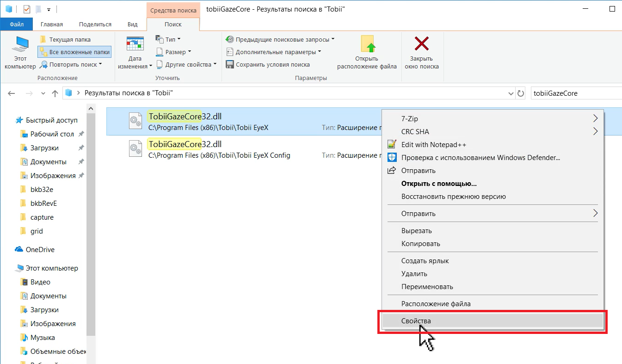This screenshot has height=364, width=622.
Task: Choose Edit with Notepad++
Action: coord(493,145)
